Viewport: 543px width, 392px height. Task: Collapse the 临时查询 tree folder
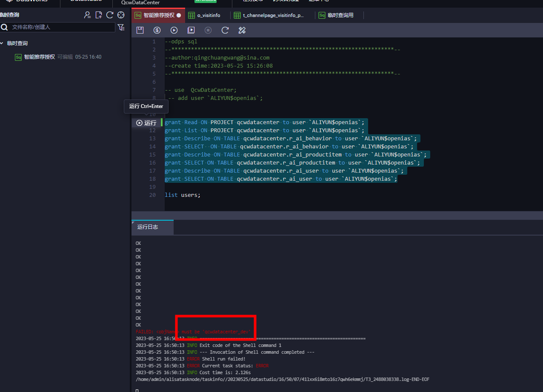point(2,43)
